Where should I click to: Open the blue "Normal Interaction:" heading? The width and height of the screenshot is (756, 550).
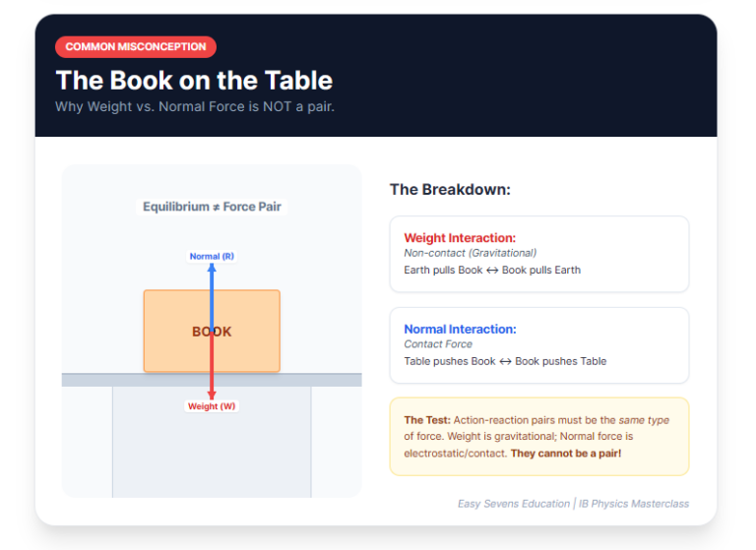[460, 330]
